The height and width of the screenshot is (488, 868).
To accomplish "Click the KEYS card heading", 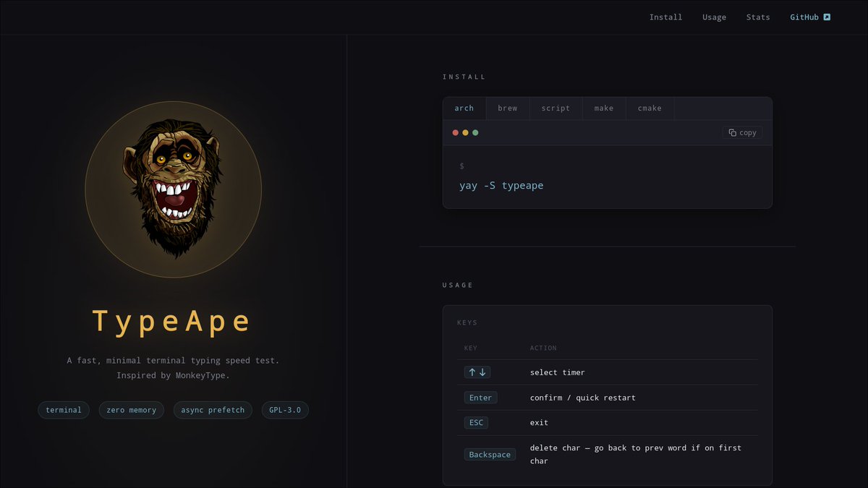I will [467, 322].
